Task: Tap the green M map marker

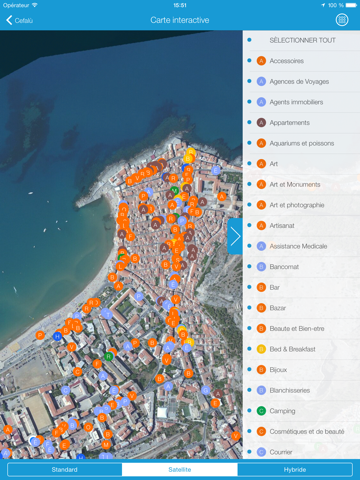Action: coord(174,191)
